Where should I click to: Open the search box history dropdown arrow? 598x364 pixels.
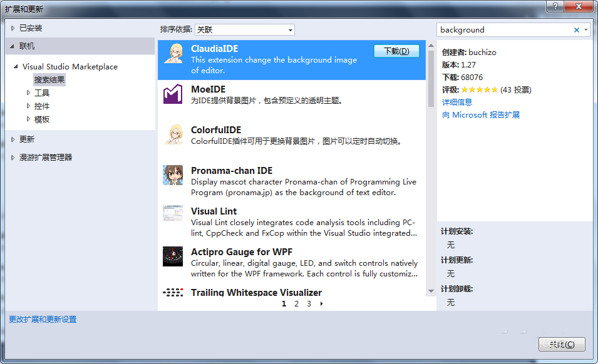[x=586, y=29]
